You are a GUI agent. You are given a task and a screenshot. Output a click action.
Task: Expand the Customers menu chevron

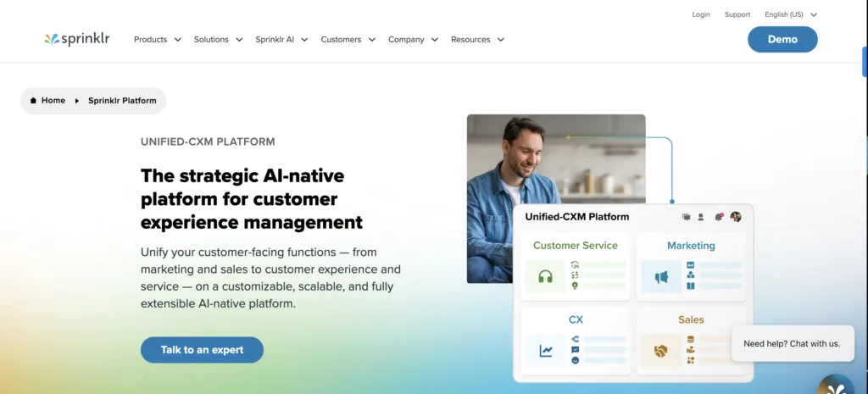tap(372, 40)
